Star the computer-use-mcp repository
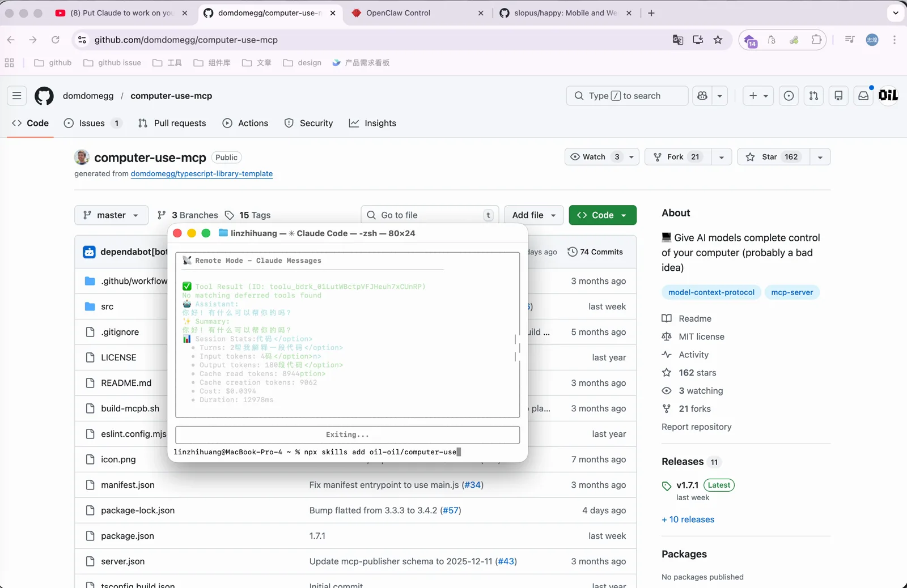The width and height of the screenshot is (907, 588). (773, 157)
